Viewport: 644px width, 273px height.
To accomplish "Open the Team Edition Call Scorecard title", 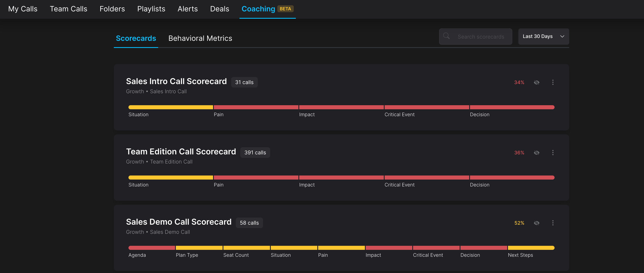I will (181, 152).
